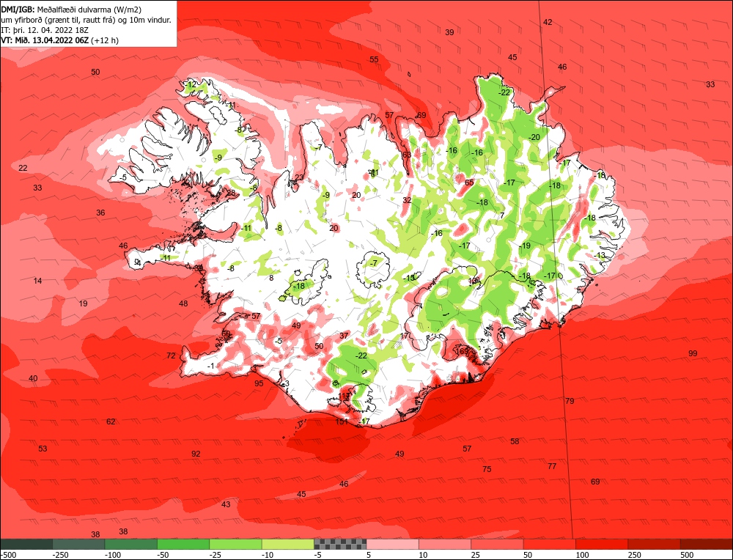This screenshot has height=560, width=733.
Task: Click the map value '55' north of Iceland
Action: 374,59
